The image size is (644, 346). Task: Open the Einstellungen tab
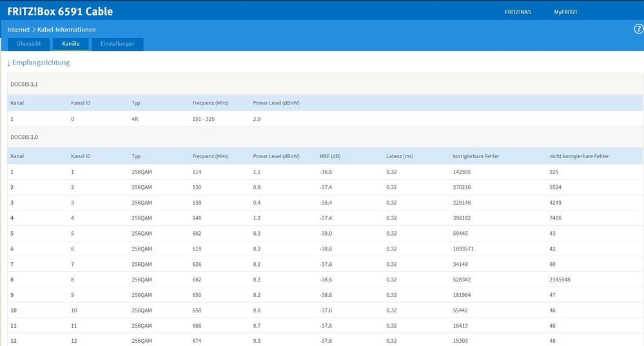point(117,44)
